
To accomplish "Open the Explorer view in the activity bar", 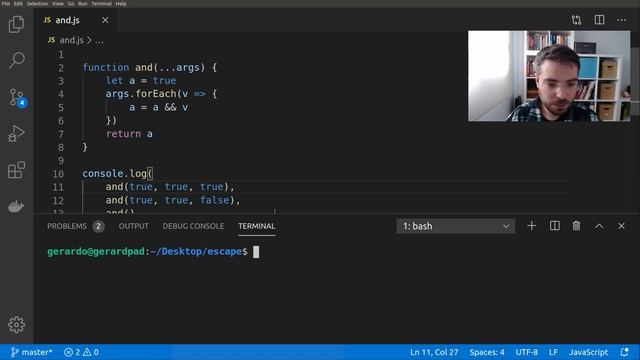I will (x=16, y=24).
